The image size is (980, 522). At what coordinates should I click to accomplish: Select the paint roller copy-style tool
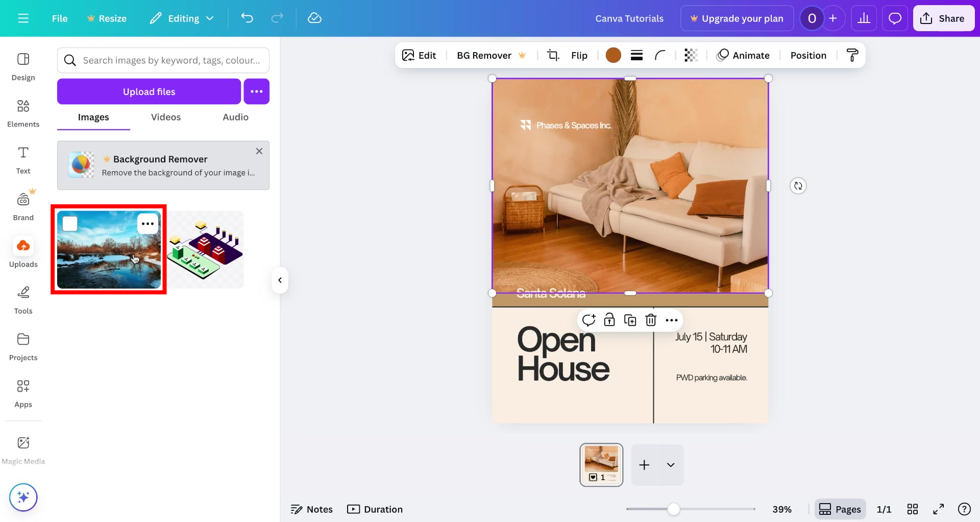coord(852,55)
